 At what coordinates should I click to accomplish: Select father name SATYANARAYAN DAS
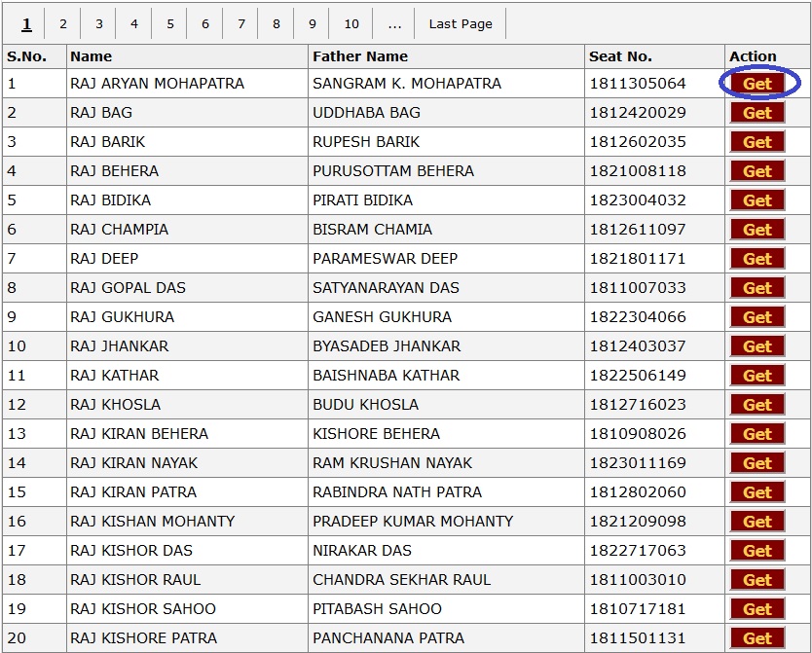386,288
